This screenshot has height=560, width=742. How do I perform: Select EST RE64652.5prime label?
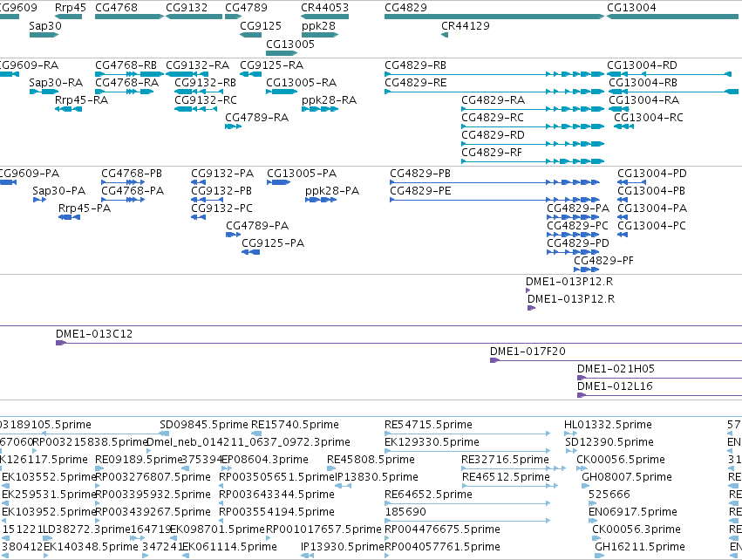[428, 495]
